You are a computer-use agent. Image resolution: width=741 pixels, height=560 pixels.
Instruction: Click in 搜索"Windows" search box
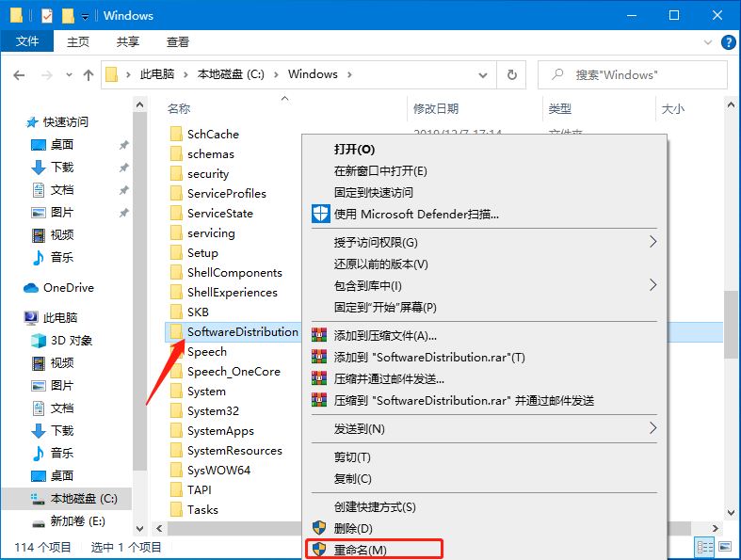(633, 74)
